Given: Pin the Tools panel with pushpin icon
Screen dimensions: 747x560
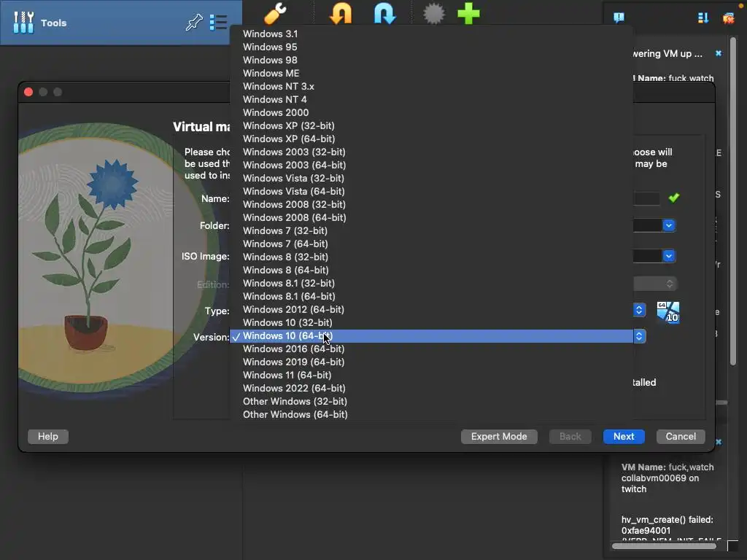Looking at the screenshot, I should [x=194, y=23].
